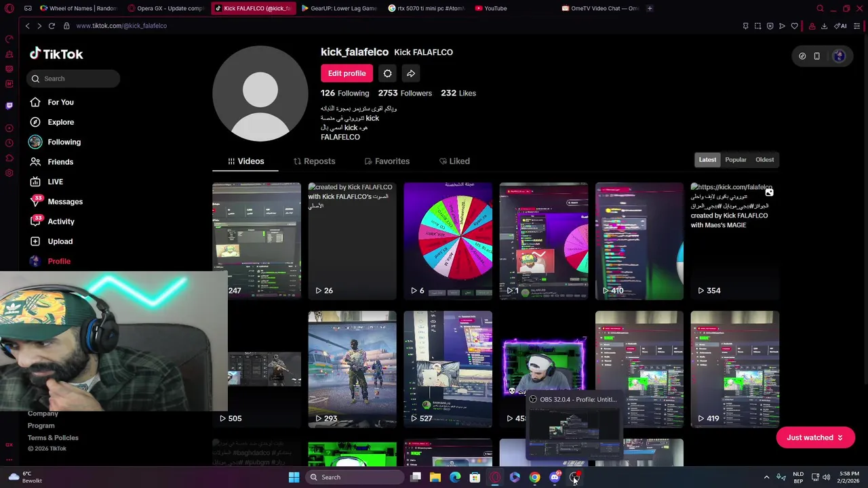Switch to the Favorites tab

[x=387, y=161]
